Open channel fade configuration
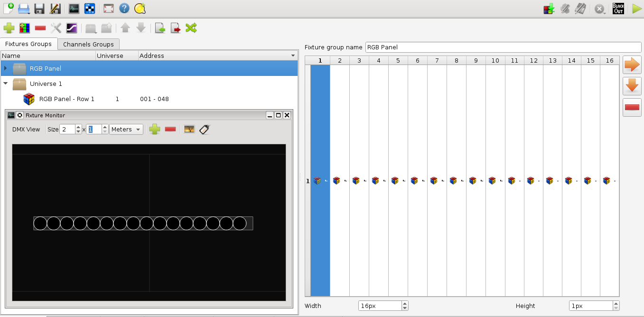 (72, 28)
